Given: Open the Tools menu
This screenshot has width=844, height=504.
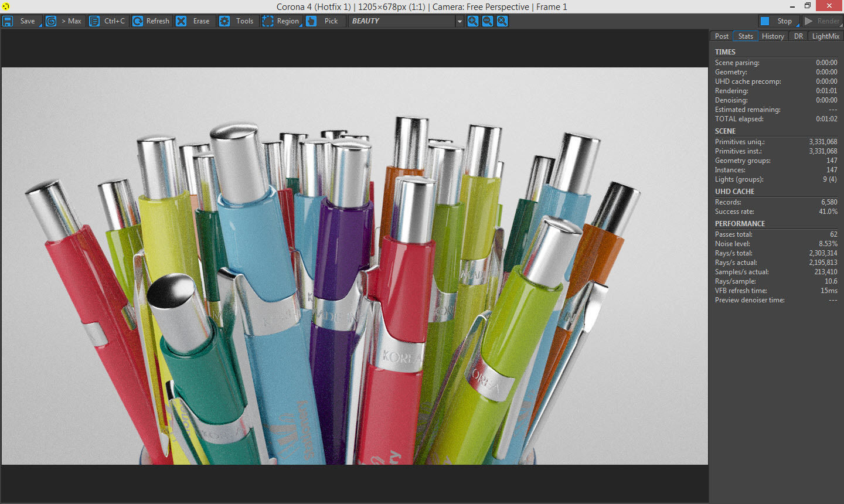Looking at the screenshot, I should [x=238, y=21].
